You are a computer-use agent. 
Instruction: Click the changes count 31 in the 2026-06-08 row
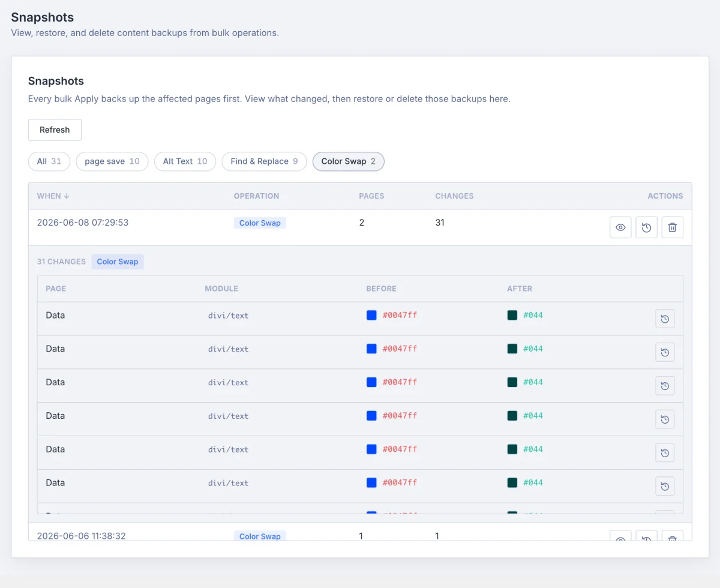pyautogui.click(x=440, y=223)
